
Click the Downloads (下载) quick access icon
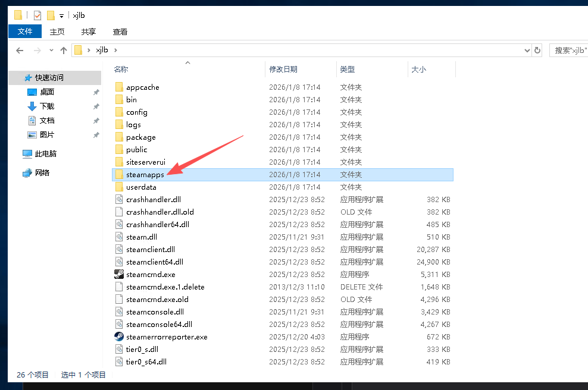[32, 106]
